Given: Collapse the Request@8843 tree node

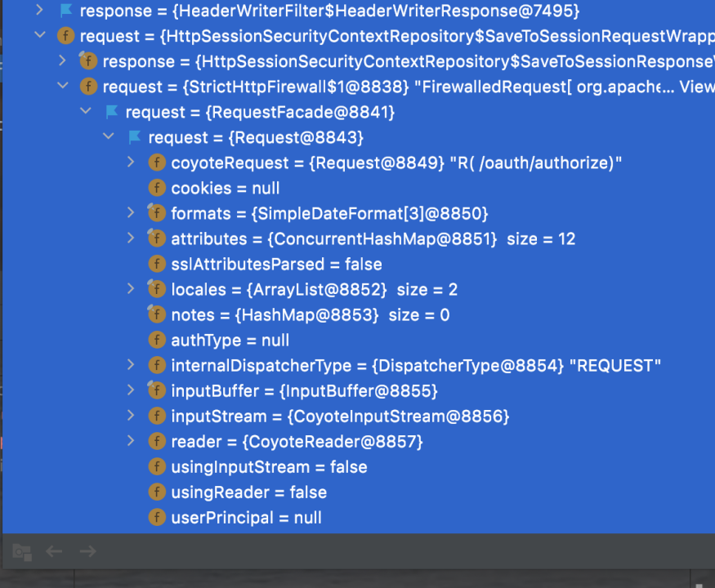Looking at the screenshot, I should point(108,137).
